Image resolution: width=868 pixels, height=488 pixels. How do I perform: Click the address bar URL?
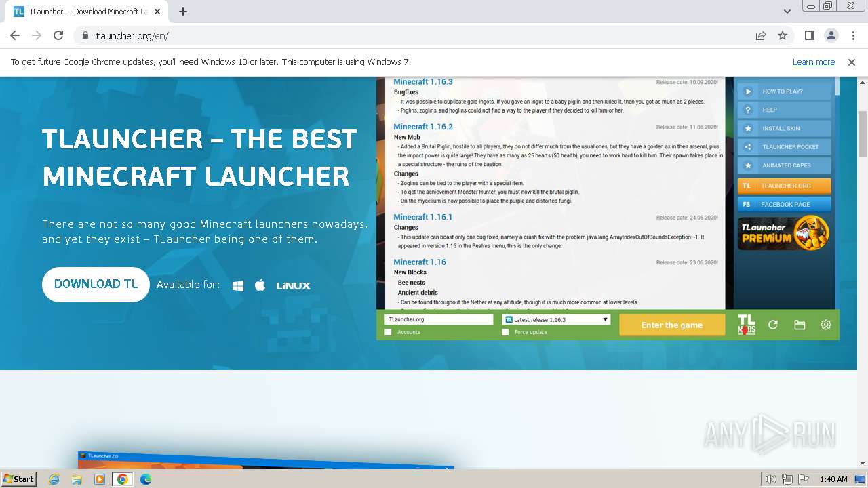[132, 35]
